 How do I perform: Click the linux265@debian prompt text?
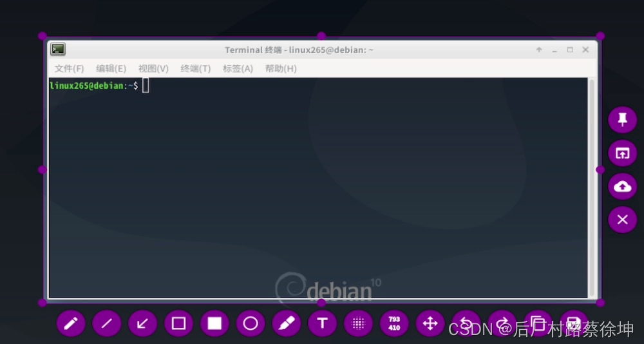(86, 86)
